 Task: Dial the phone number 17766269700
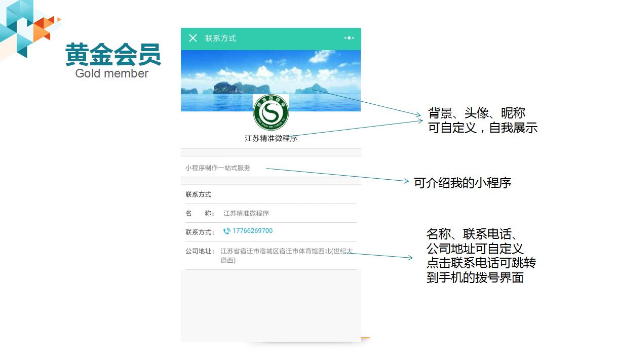(252, 231)
